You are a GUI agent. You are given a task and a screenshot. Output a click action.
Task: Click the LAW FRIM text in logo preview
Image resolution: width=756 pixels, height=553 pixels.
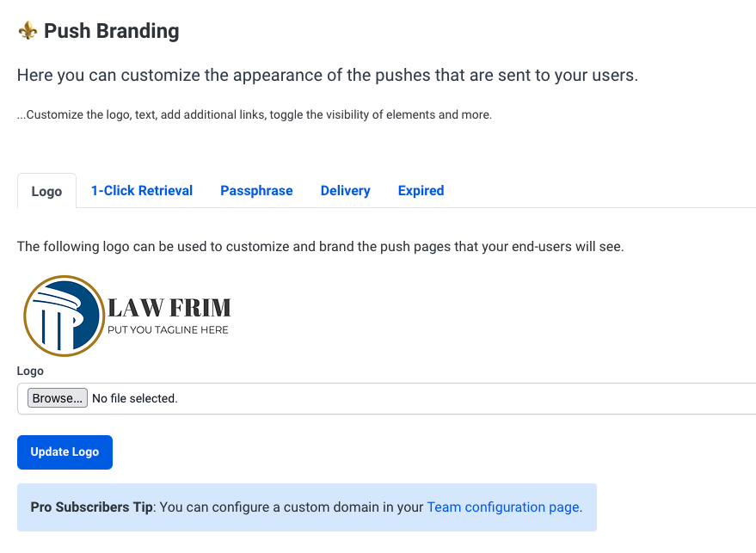169,308
